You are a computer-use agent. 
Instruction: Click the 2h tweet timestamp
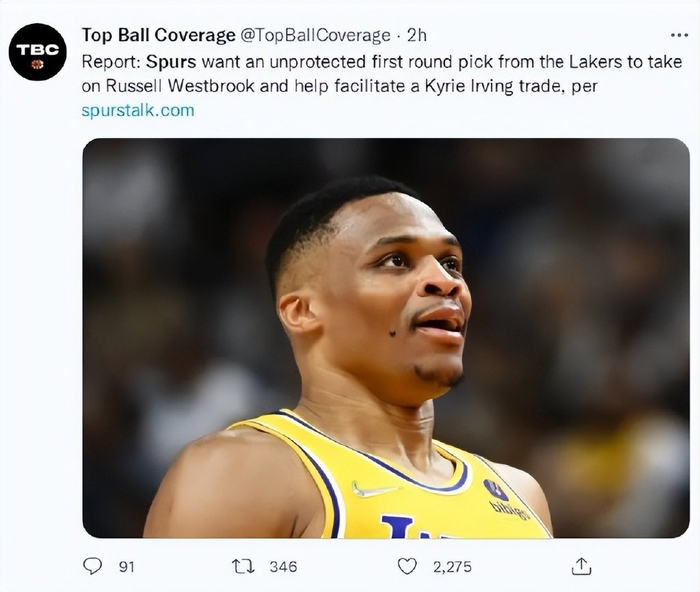[x=417, y=35]
